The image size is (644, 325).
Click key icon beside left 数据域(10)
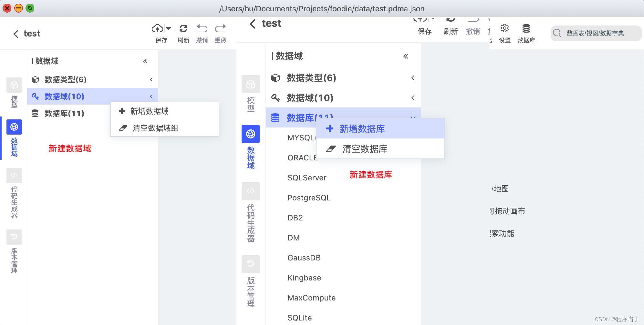tap(35, 96)
